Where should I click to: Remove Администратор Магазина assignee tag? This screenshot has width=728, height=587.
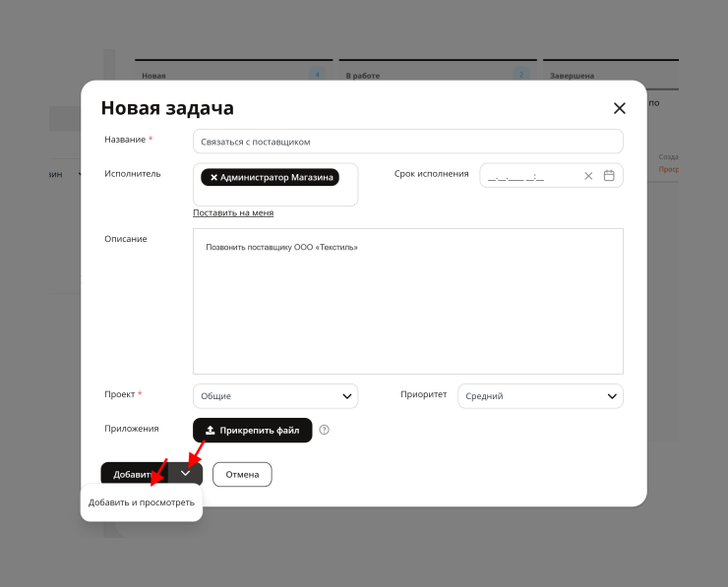(213, 177)
